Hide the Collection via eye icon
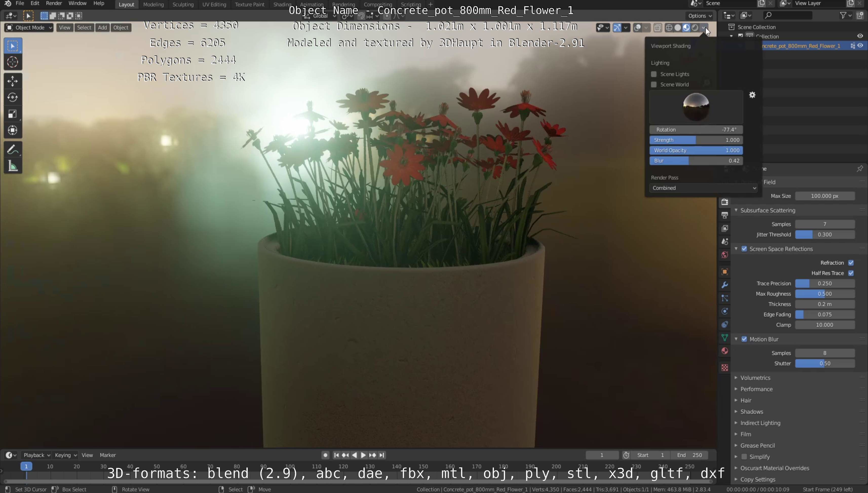Viewport: 868px width, 493px height. [860, 36]
